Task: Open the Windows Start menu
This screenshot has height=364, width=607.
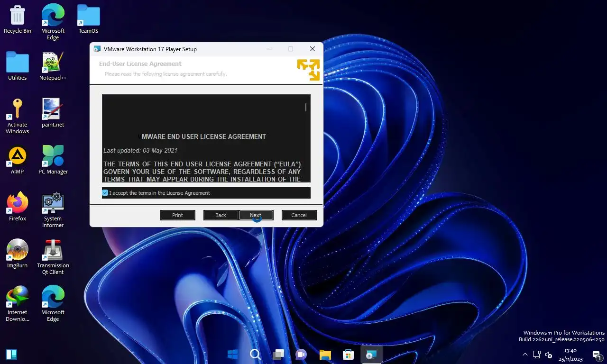Action: (x=232, y=354)
